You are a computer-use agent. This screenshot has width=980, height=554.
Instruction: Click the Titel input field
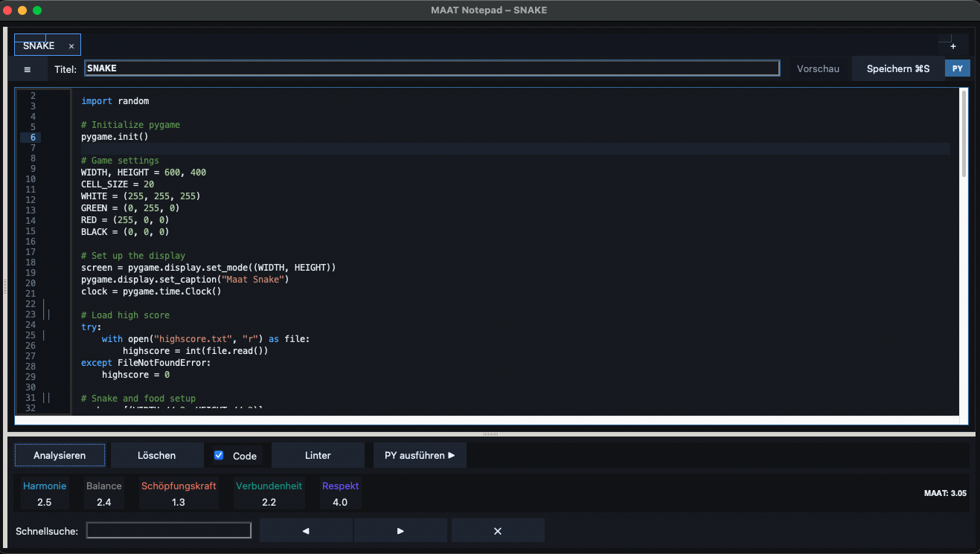432,68
